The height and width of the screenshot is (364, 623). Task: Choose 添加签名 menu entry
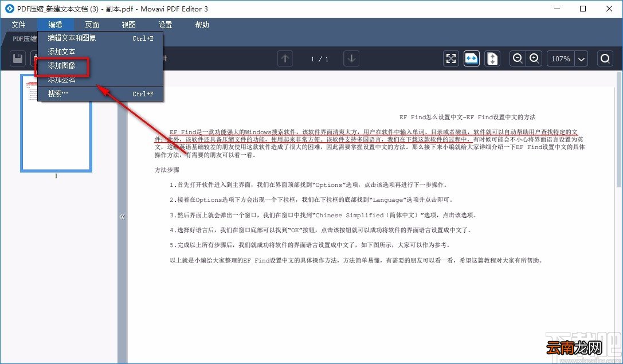(100, 80)
